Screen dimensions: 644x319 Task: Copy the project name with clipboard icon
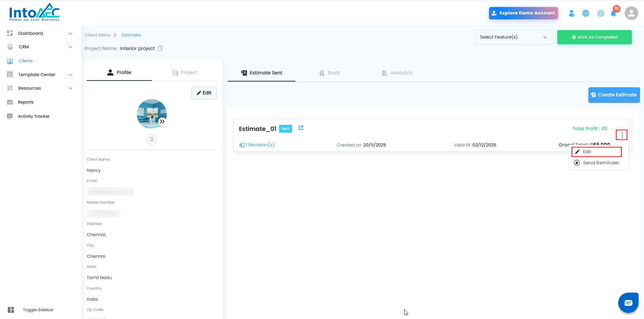click(x=160, y=48)
